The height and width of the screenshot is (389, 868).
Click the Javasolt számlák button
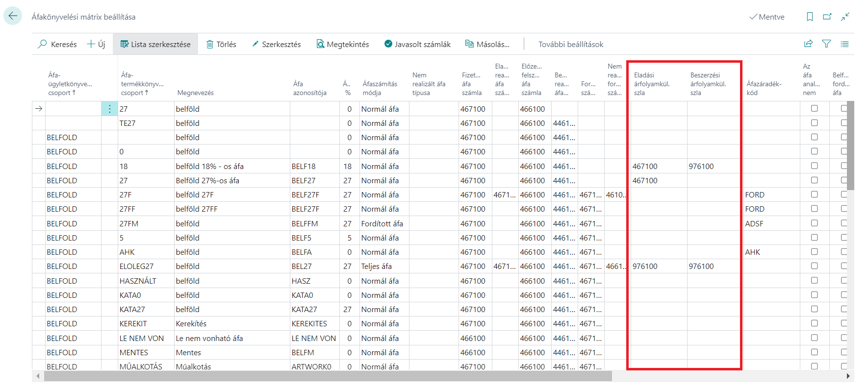coord(417,44)
